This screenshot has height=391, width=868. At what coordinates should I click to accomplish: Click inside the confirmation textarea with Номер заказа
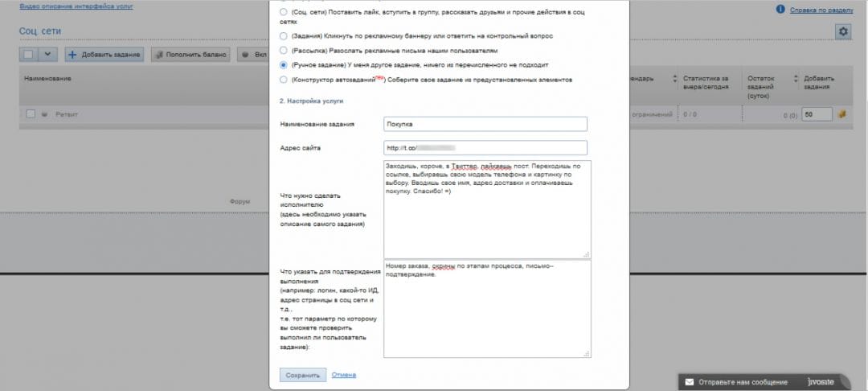tap(487, 309)
